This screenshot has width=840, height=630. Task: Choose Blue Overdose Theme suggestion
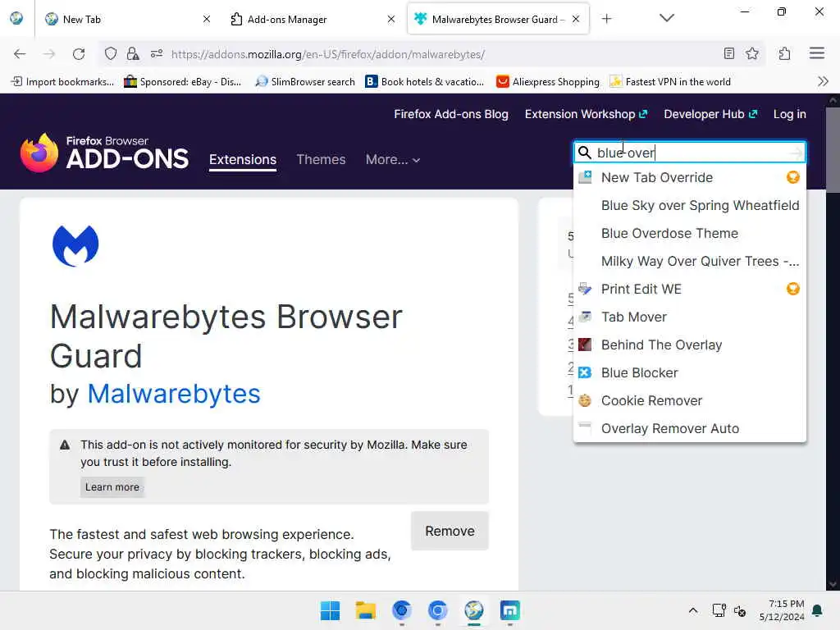point(689,233)
